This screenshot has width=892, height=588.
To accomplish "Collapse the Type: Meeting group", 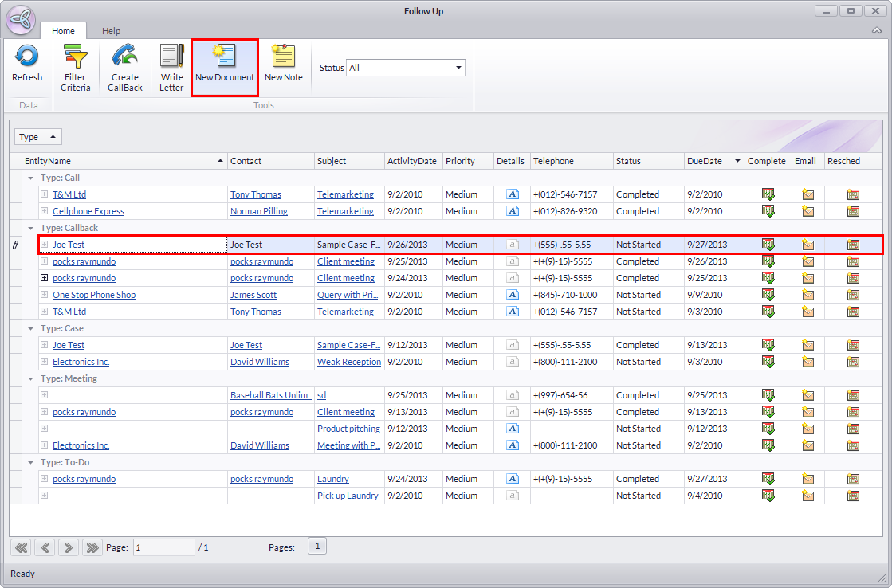I will (30, 378).
